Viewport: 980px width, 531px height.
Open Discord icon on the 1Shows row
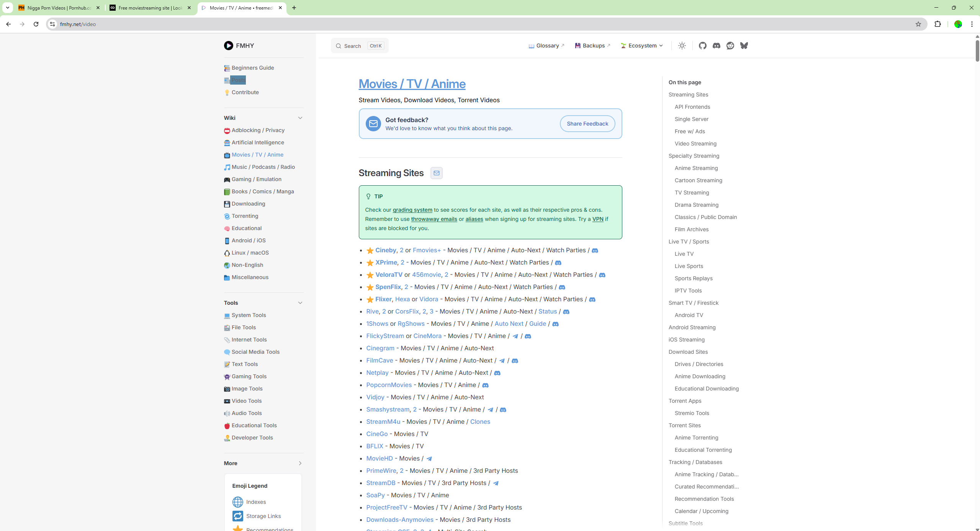(x=555, y=324)
